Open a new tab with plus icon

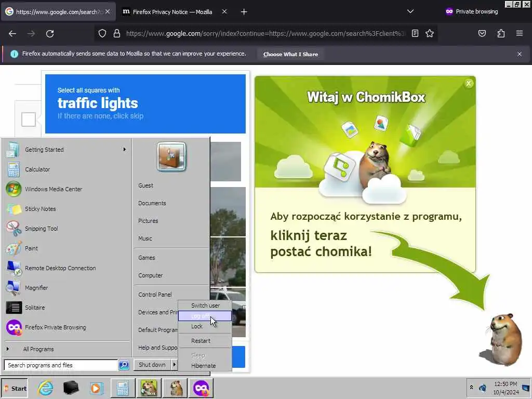tap(244, 12)
